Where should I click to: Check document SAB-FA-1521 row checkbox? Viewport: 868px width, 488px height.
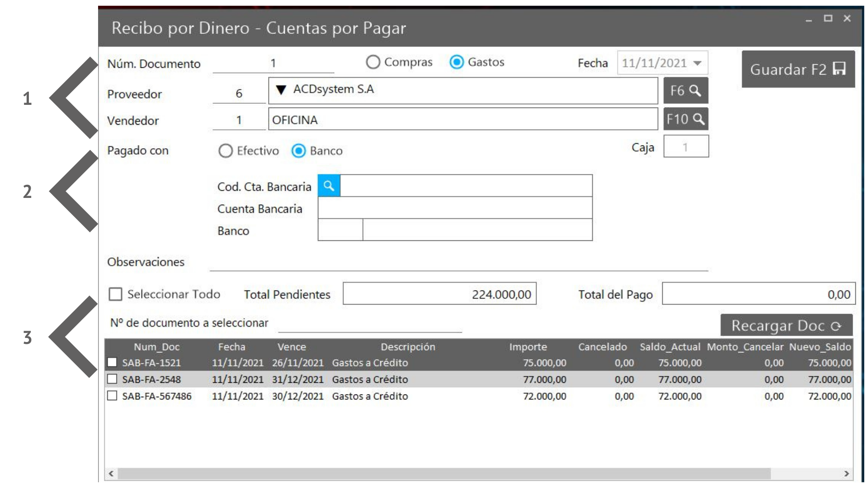(112, 362)
